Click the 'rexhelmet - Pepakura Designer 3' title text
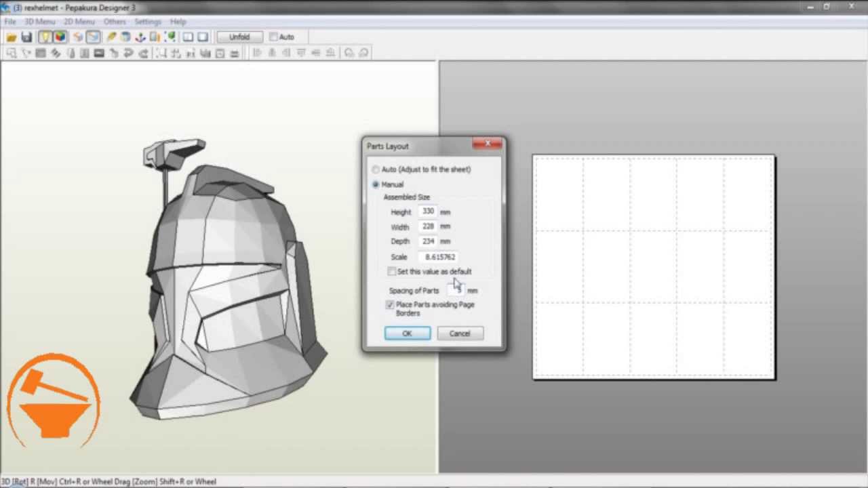Screen dimensions: 868x488 click(x=80, y=7)
